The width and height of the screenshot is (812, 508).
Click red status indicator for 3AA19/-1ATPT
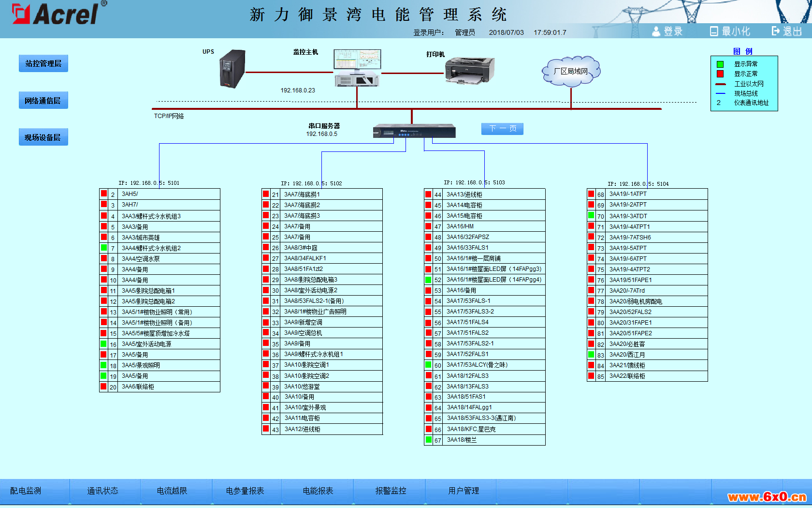[591, 194]
